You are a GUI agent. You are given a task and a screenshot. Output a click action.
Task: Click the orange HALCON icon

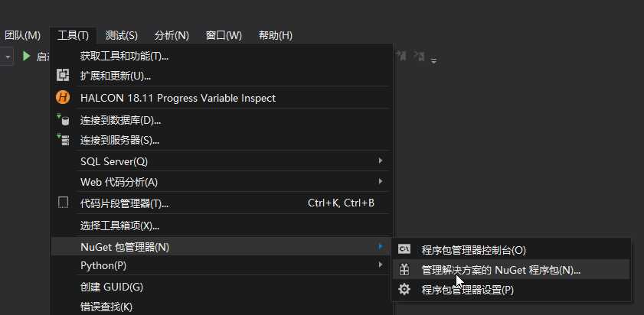coord(63,98)
